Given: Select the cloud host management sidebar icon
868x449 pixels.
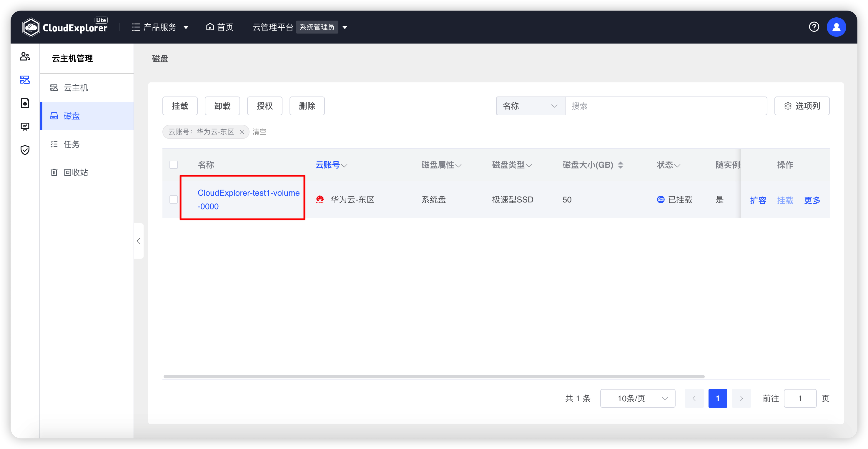Looking at the screenshot, I should pyautogui.click(x=25, y=80).
